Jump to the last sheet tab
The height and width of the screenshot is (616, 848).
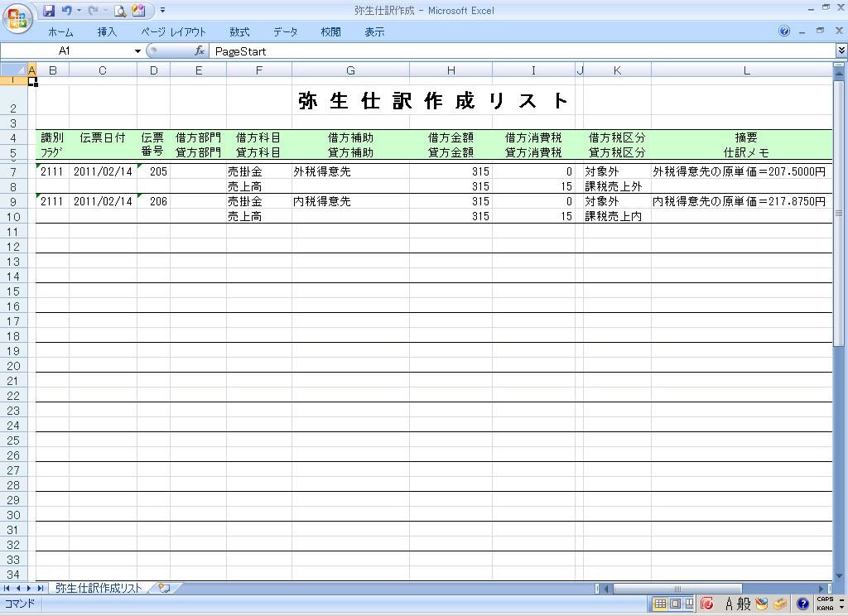(40, 588)
